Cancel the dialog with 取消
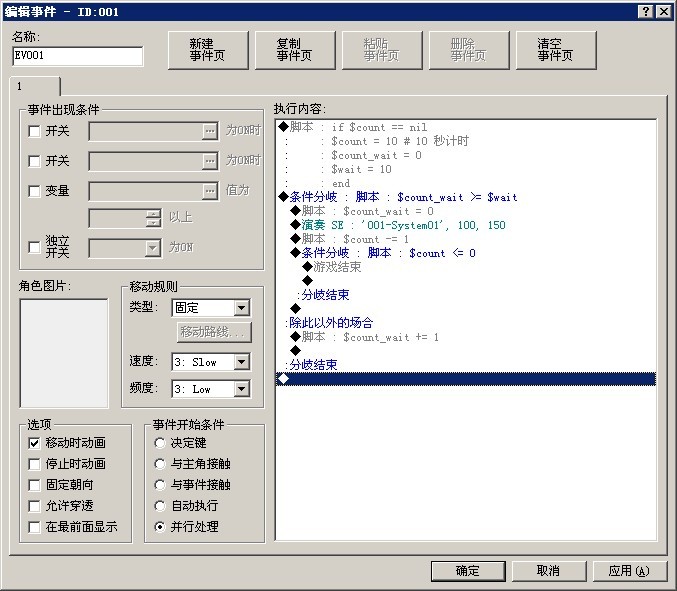This screenshot has width=677, height=591. [549, 571]
